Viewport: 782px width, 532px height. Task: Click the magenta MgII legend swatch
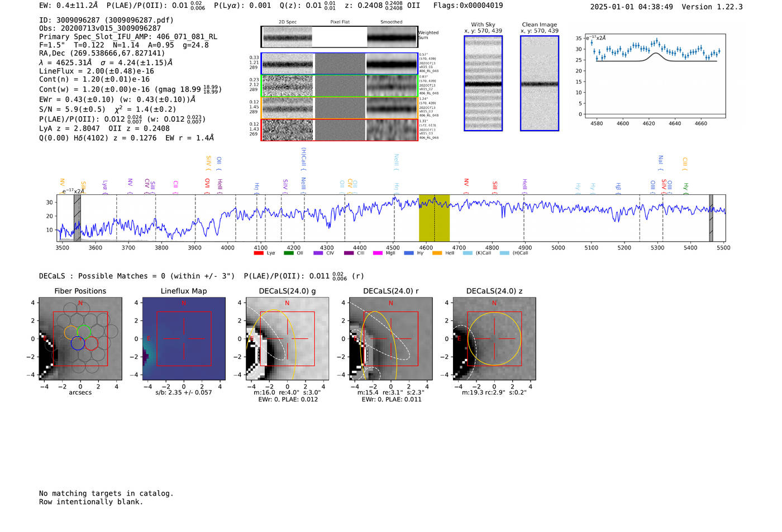pos(378,253)
